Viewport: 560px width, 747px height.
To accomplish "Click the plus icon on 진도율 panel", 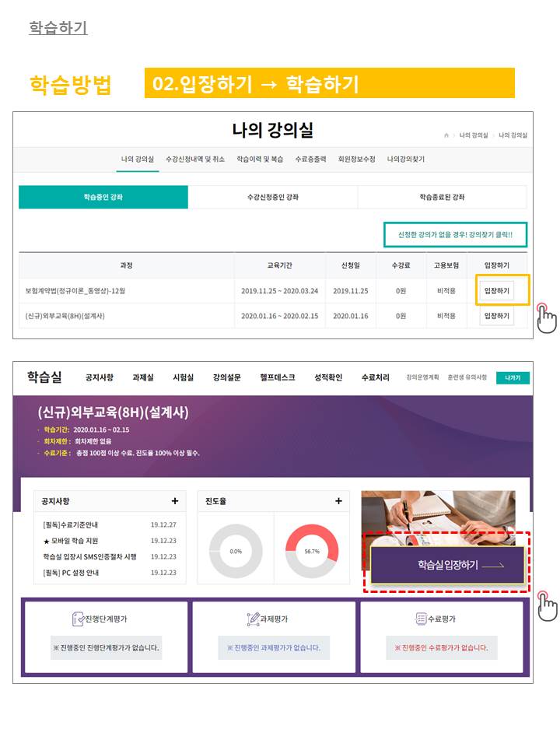I will [x=338, y=501].
